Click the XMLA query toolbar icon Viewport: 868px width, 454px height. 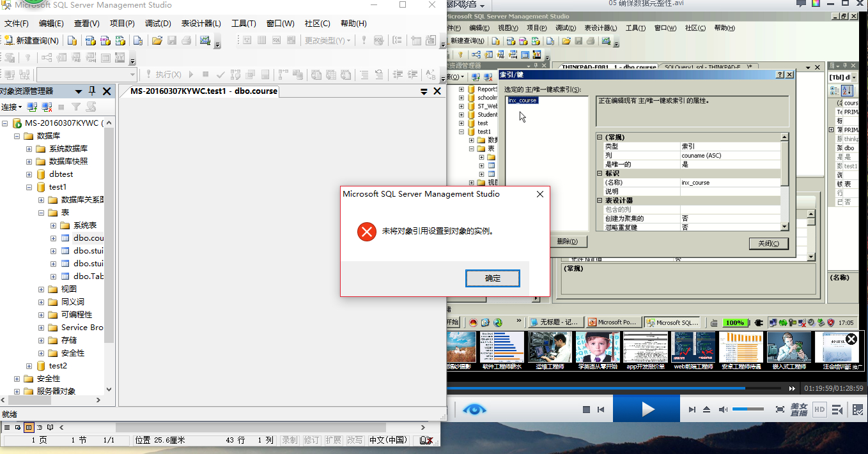pyautogui.click(x=120, y=40)
